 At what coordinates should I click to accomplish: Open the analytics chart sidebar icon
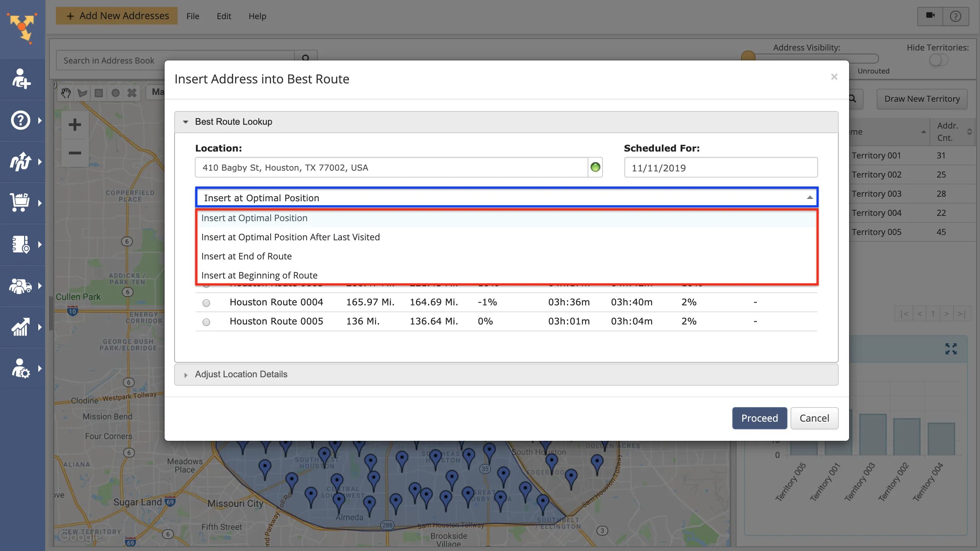[21, 327]
